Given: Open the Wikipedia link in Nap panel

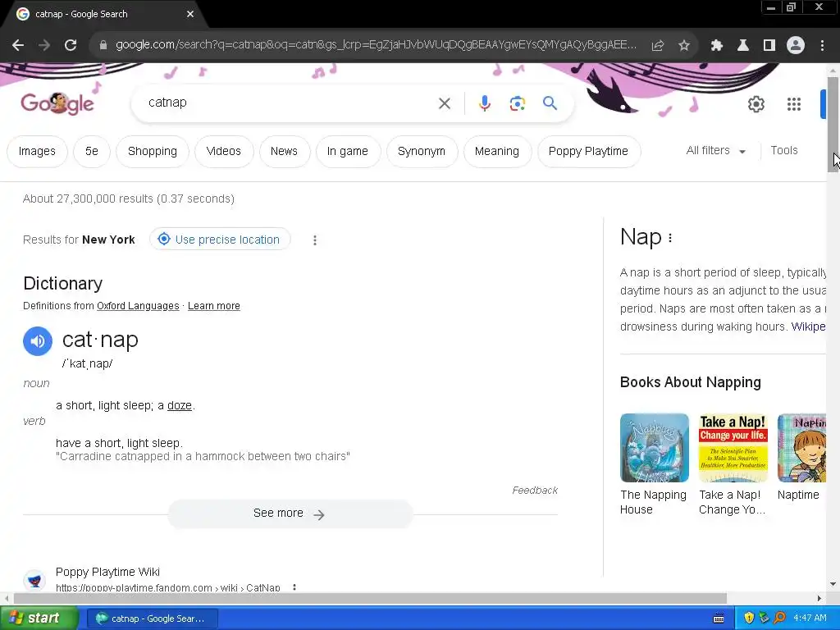Looking at the screenshot, I should (808, 326).
